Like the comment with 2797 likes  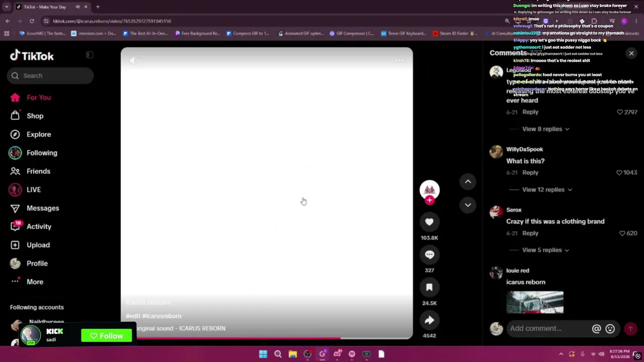[x=620, y=112]
